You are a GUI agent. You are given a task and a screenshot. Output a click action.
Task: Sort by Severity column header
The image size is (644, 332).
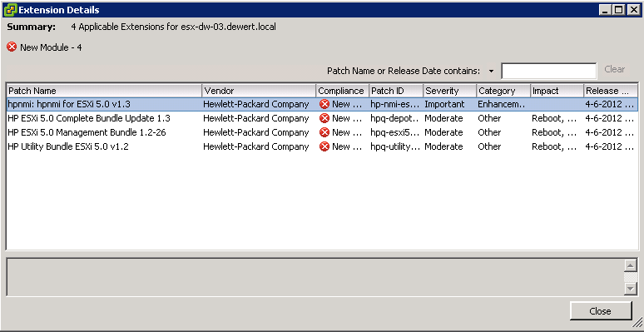coord(450,91)
